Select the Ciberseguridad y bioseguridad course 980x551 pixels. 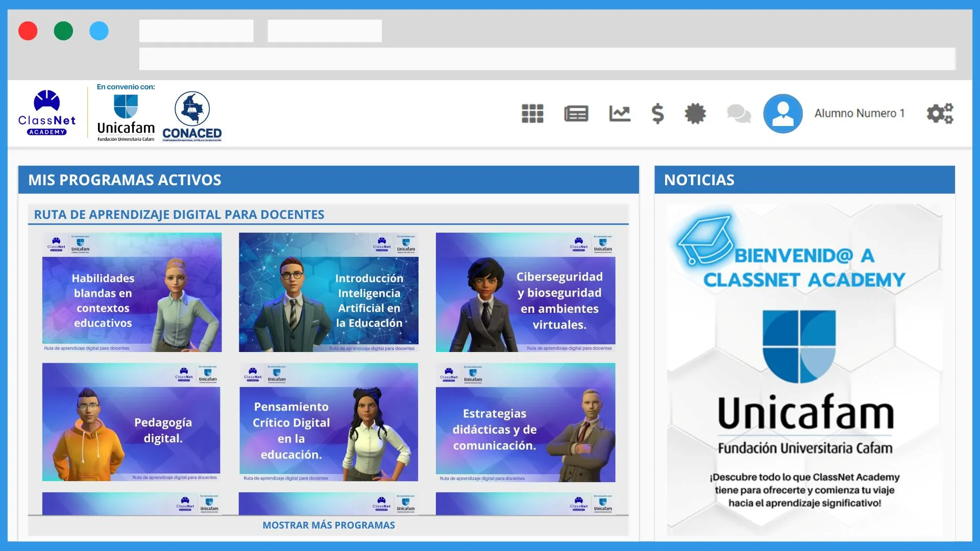526,292
